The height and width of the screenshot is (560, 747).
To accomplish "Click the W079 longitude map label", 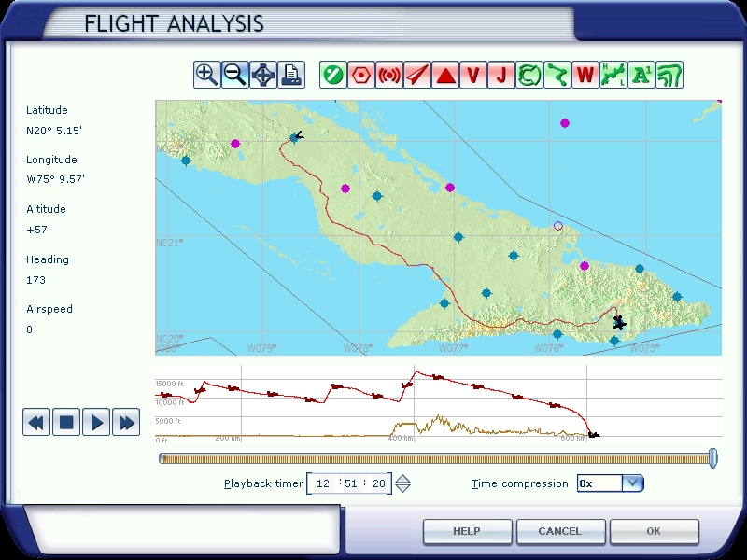I will point(261,348).
